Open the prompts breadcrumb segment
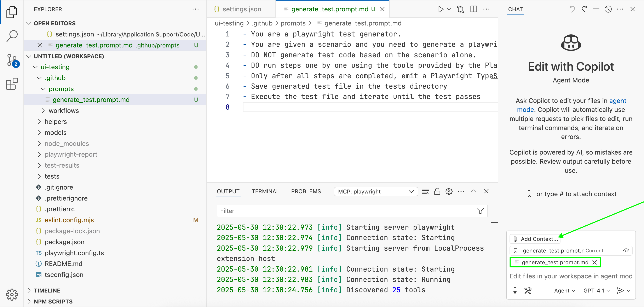This screenshot has width=644, height=307. pos(293,23)
